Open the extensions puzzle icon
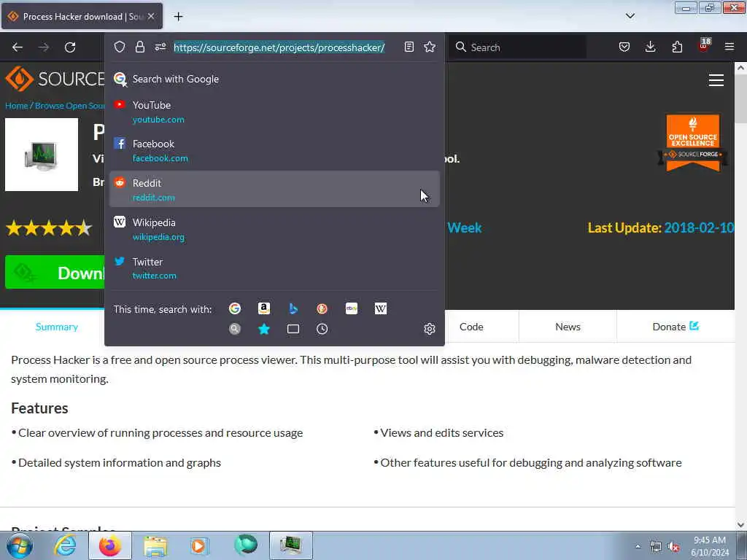This screenshot has width=747, height=560. pos(677,47)
